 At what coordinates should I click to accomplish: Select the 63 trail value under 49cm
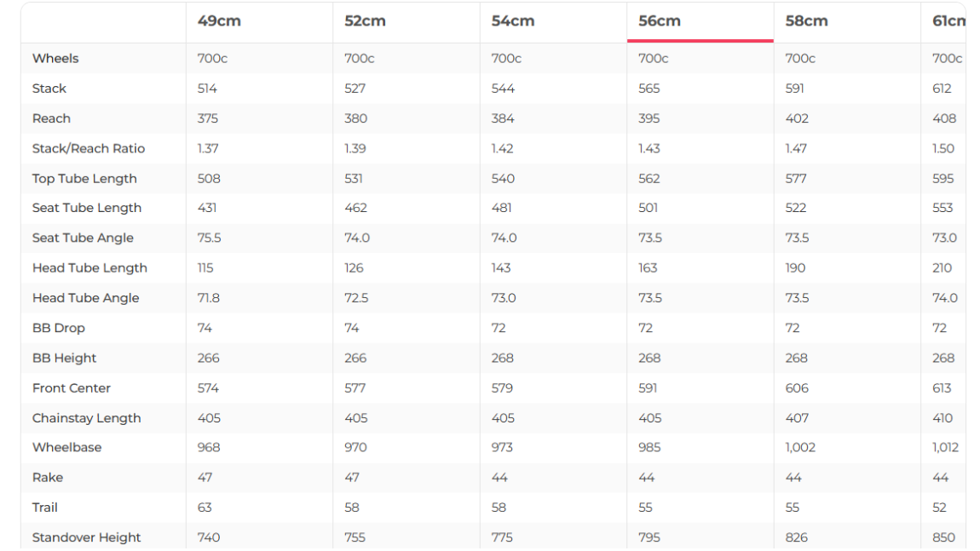pyautogui.click(x=205, y=508)
